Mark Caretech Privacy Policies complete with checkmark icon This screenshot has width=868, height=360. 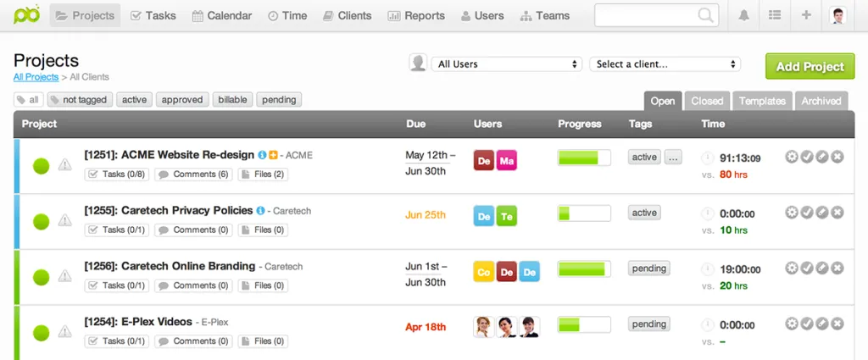[x=807, y=213]
